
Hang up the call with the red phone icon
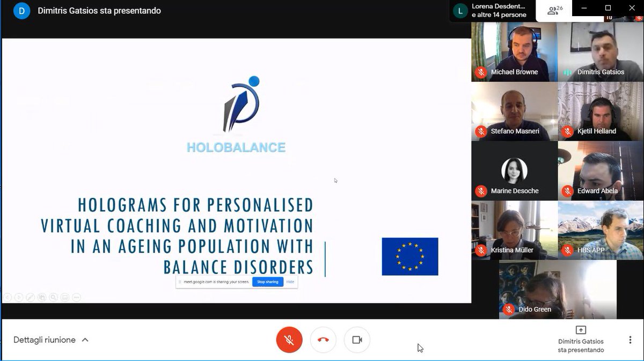tap(323, 340)
